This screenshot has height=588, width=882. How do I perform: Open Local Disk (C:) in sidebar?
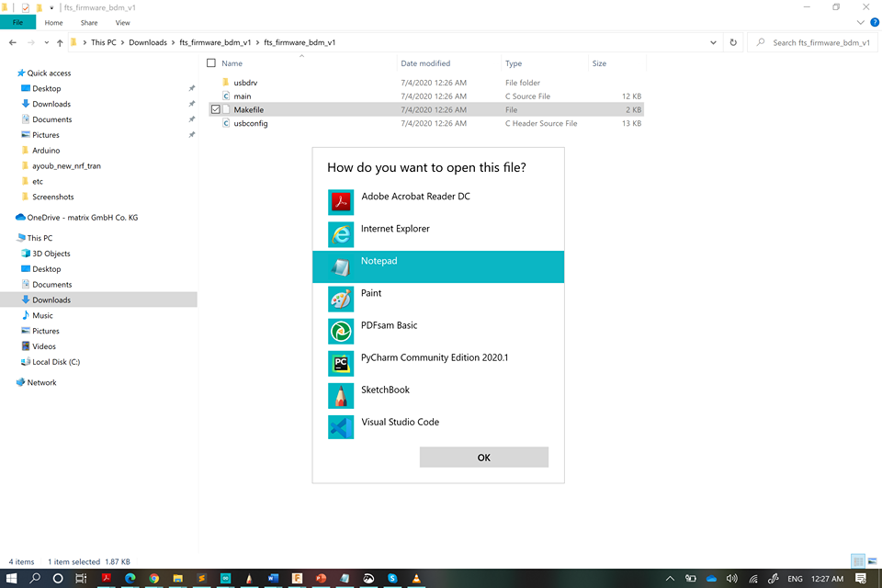[x=56, y=362]
